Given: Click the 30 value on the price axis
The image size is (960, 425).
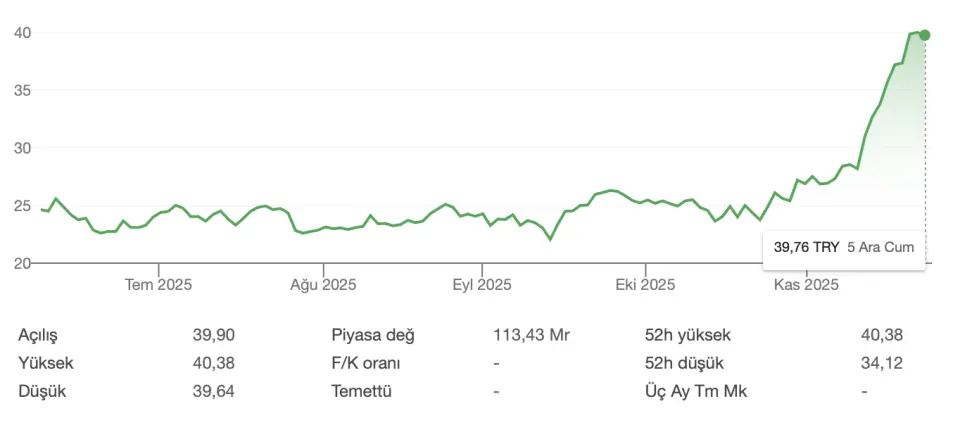Looking at the screenshot, I should 23,148.
